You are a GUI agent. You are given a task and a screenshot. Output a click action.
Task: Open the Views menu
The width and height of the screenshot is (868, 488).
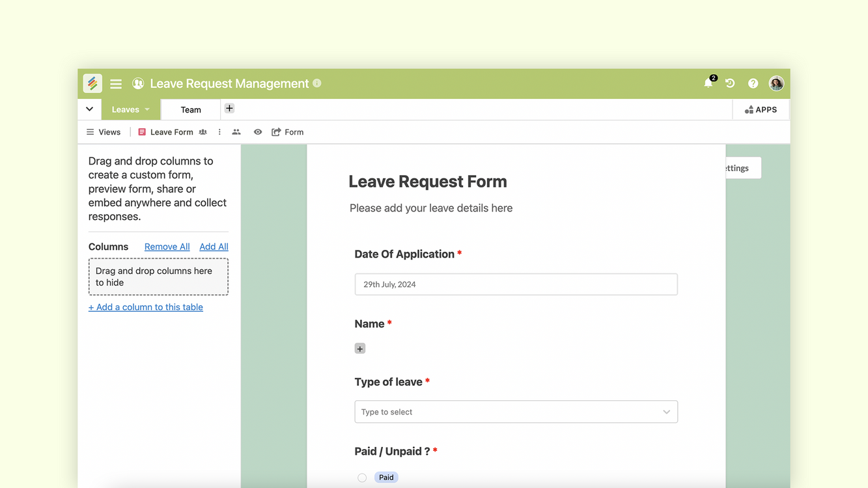point(104,132)
